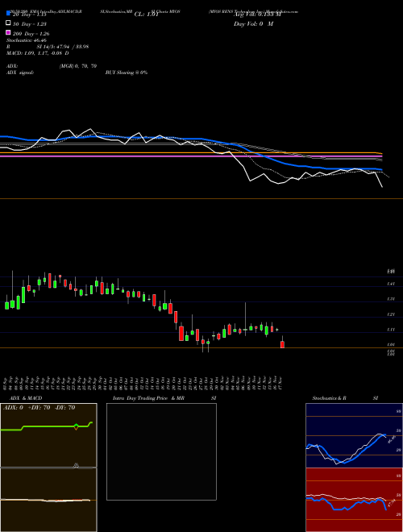Select the '50 Day = 1.28' label

(30, 24)
